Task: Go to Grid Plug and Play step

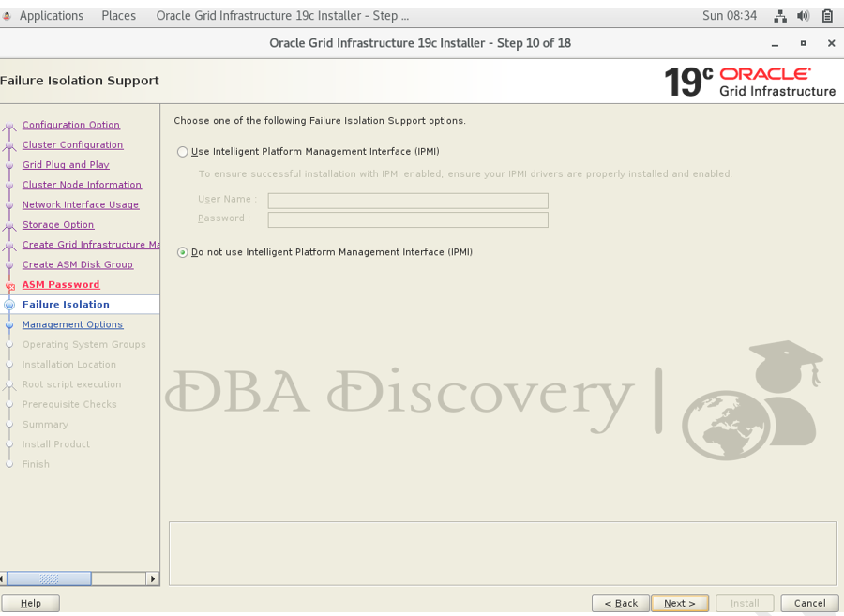Action: click(x=66, y=165)
